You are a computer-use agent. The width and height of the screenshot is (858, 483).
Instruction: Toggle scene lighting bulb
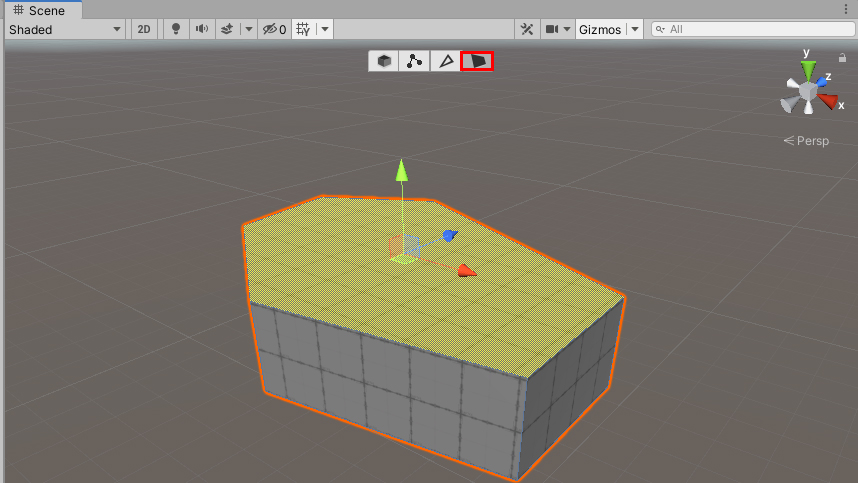coord(176,29)
